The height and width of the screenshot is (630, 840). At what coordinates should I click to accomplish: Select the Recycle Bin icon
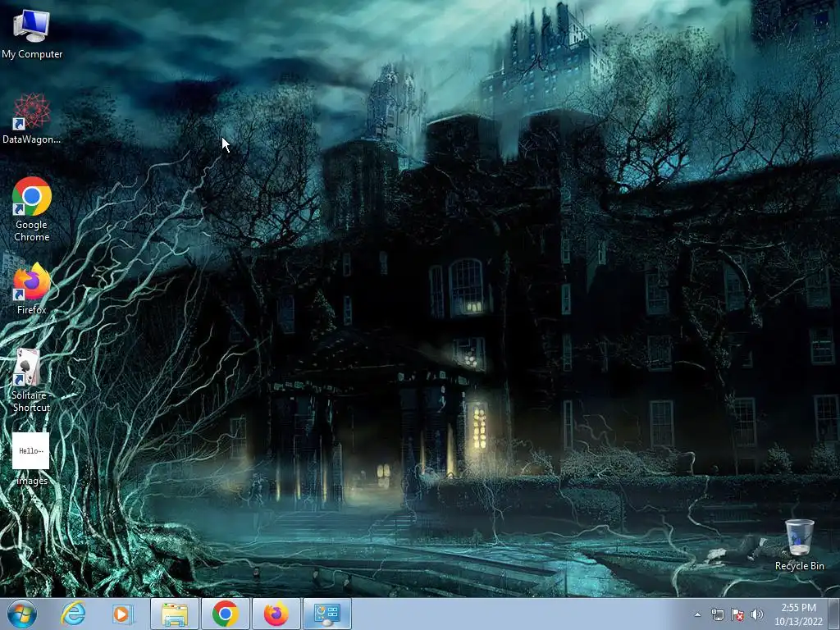click(799, 545)
